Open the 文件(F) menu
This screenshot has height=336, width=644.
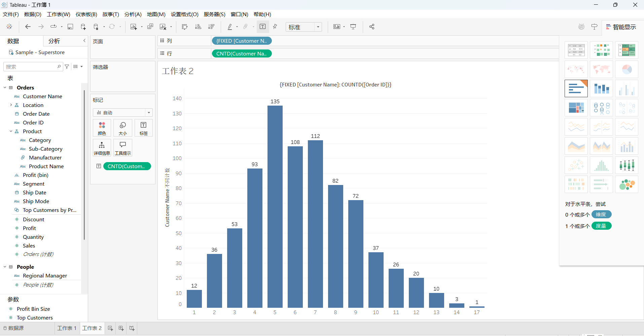(x=11, y=14)
